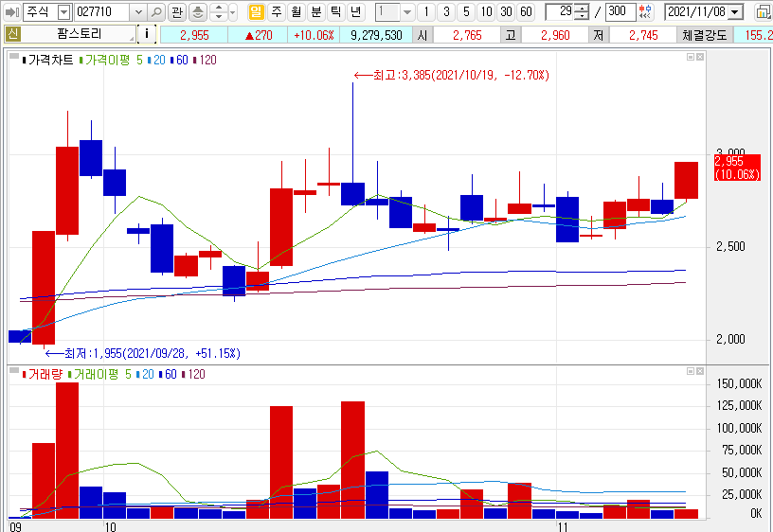Close the volume chart panel
This screenshot has width=773, height=532.
click(x=699, y=371)
